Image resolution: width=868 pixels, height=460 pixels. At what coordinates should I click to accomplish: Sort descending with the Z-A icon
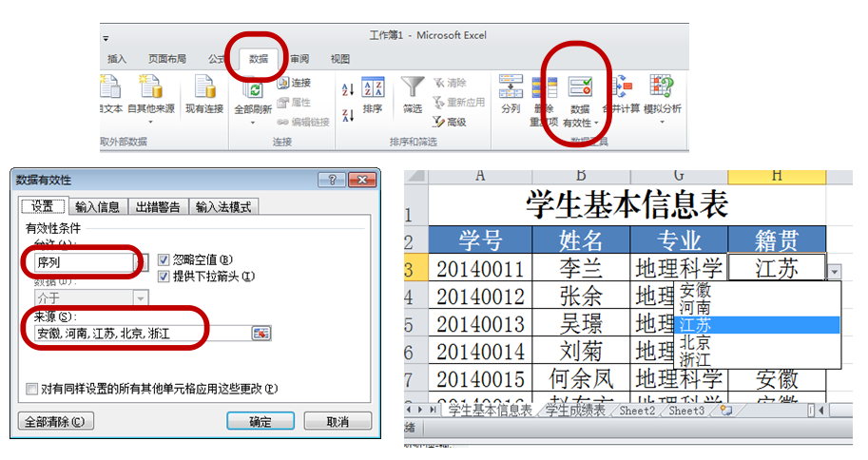(348, 115)
